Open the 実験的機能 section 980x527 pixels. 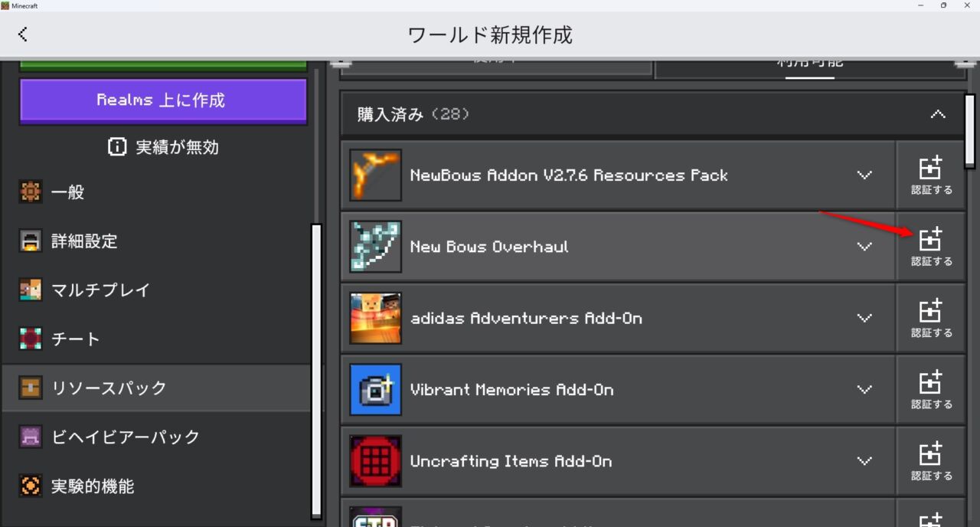pos(156,486)
